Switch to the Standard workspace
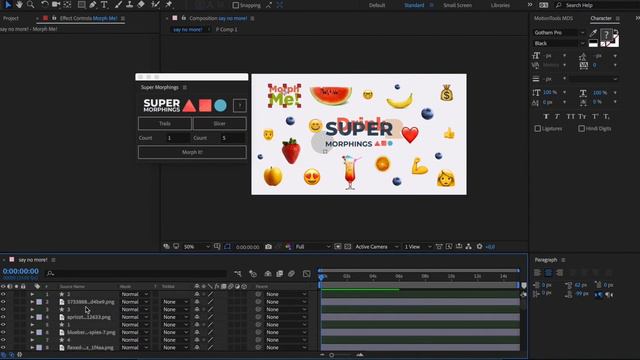Viewport: 640px width, 360px height. [x=414, y=5]
